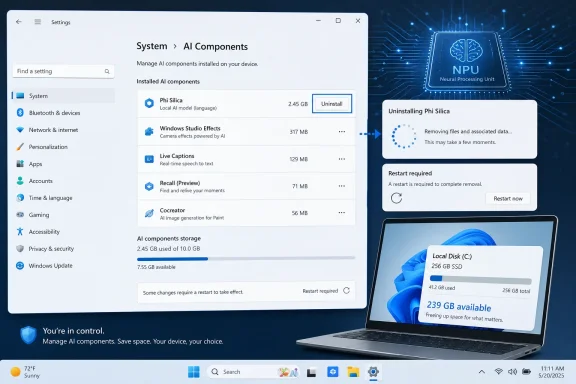The image size is (576, 384).
Task: Click the Recall (Preview) component icon
Action: click(x=149, y=186)
